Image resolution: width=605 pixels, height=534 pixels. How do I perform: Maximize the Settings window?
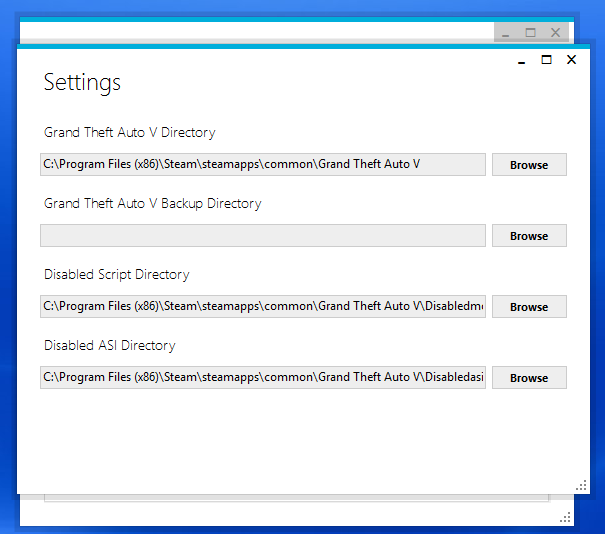point(546,60)
